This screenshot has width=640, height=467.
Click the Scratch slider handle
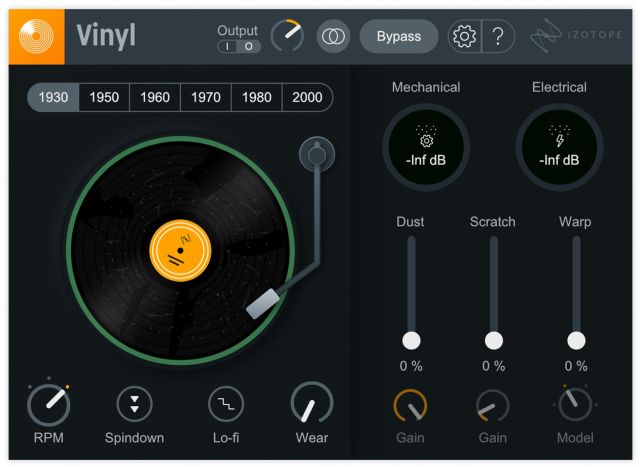(493, 340)
